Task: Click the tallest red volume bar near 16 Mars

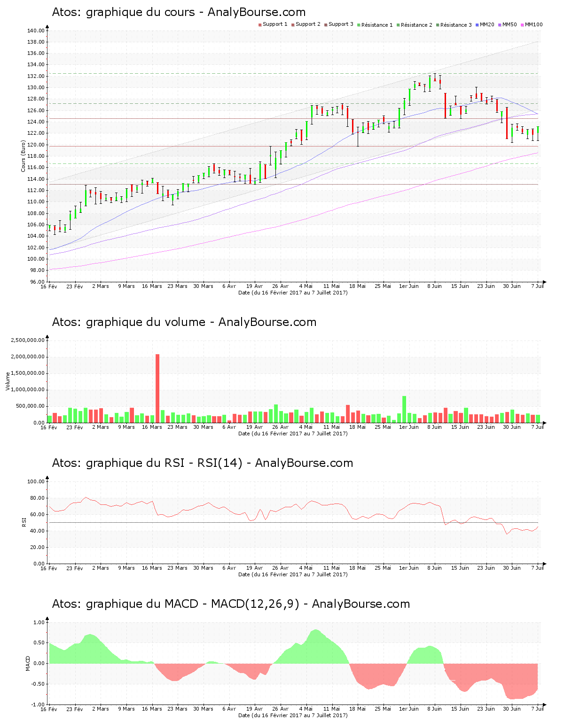Action: (x=157, y=388)
